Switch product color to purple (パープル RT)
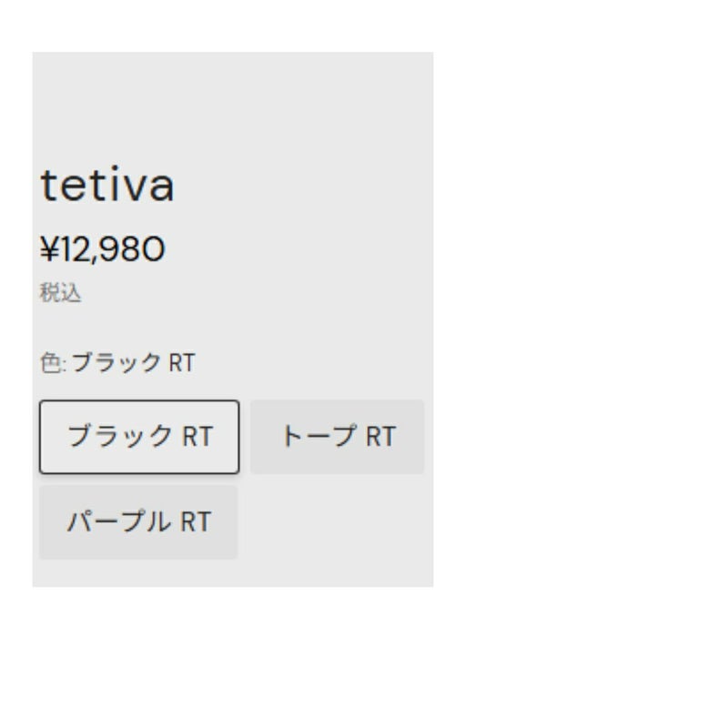The width and height of the screenshot is (728, 728). pyautogui.click(x=138, y=522)
